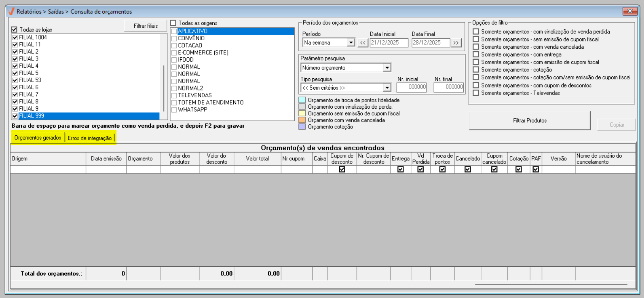Click the application logo icon in title bar

pyautogui.click(x=11, y=11)
